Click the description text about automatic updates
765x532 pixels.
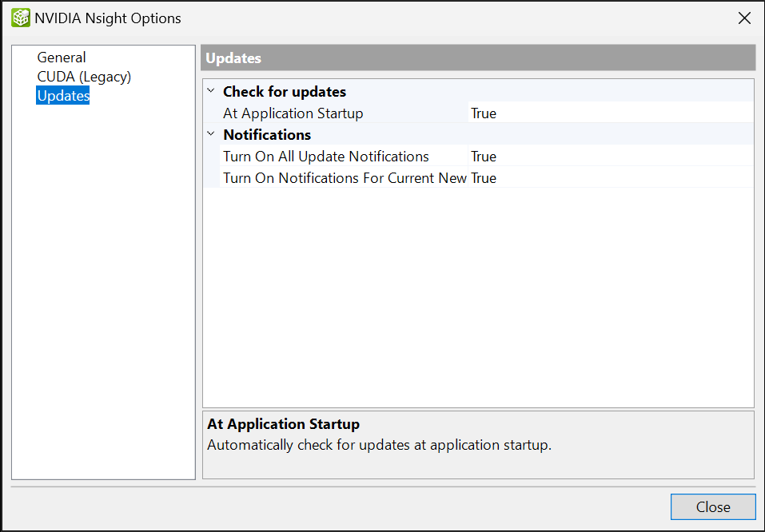coord(379,445)
